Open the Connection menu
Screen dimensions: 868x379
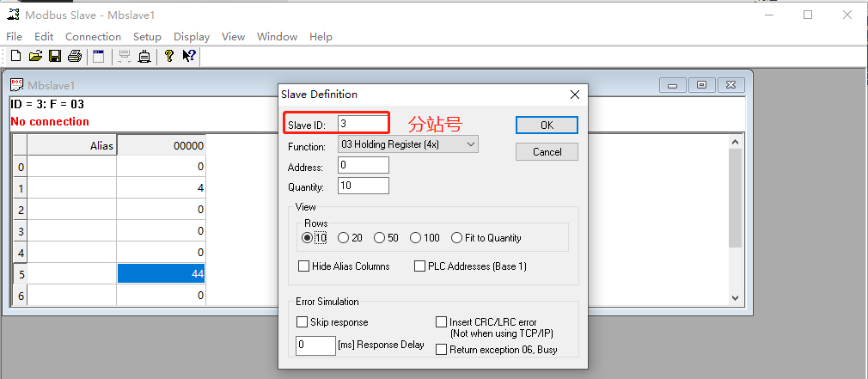tap(93, 37)
